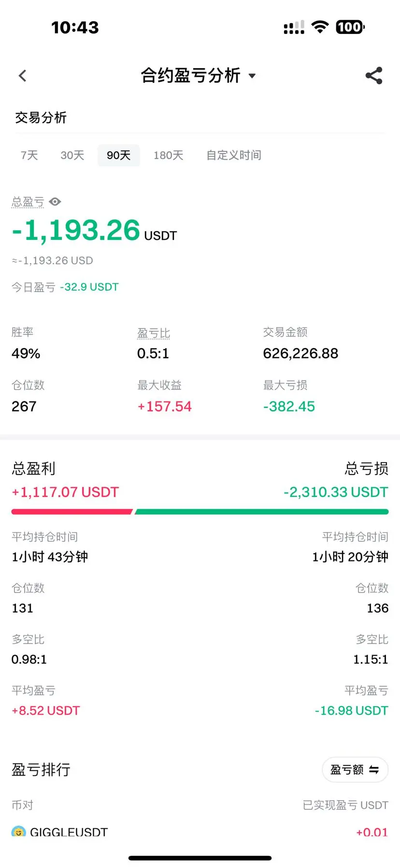Select the 7天 time range tab
This screenshot has width=400, height=868.
(29, 155)
